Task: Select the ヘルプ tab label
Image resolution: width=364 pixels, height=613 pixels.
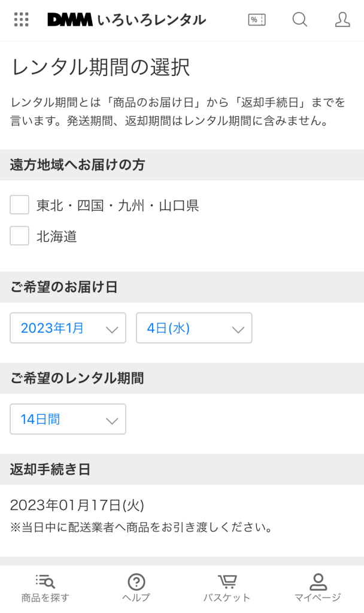Action: [136, 597]
